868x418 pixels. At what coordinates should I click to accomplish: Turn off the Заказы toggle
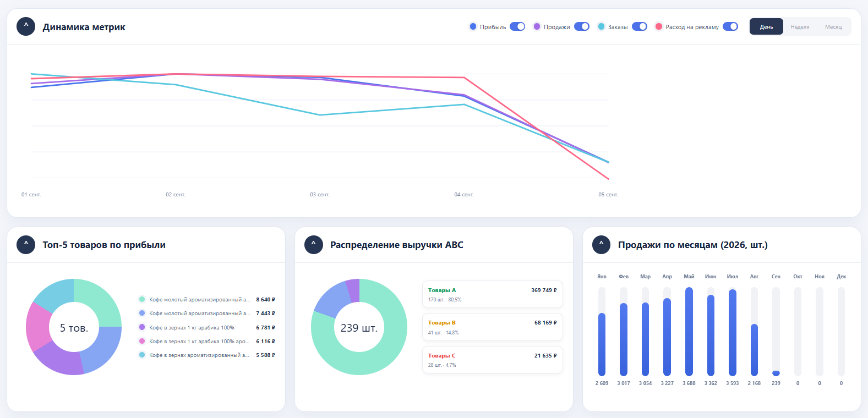[x=640, y=26]
